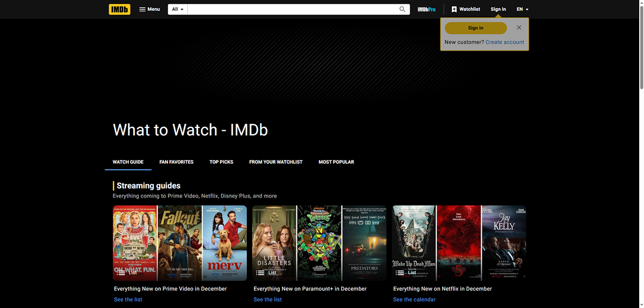The height and width of the screenshot is (308, 644).
Task: Switch to the Most Popular tab
Action: click(x=337, y=162)
